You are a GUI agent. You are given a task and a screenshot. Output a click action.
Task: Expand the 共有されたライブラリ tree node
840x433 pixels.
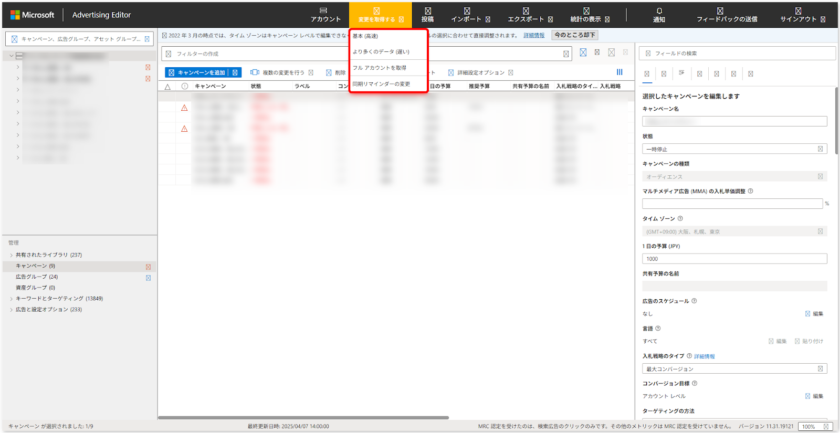click(x=11, y=255)
